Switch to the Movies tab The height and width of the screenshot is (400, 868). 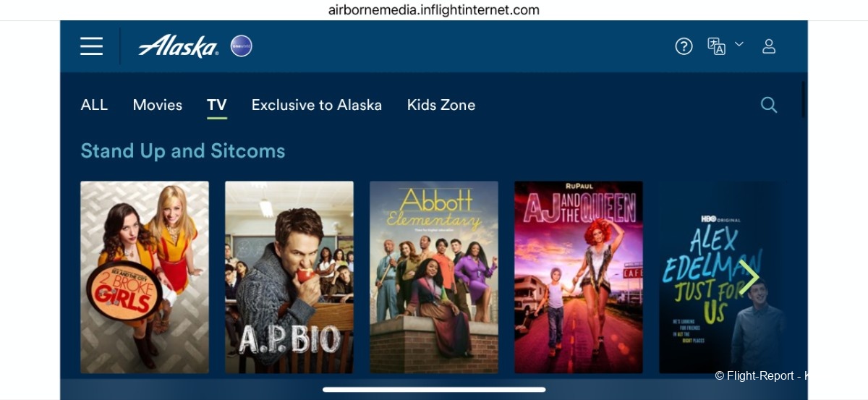[157, 105]
